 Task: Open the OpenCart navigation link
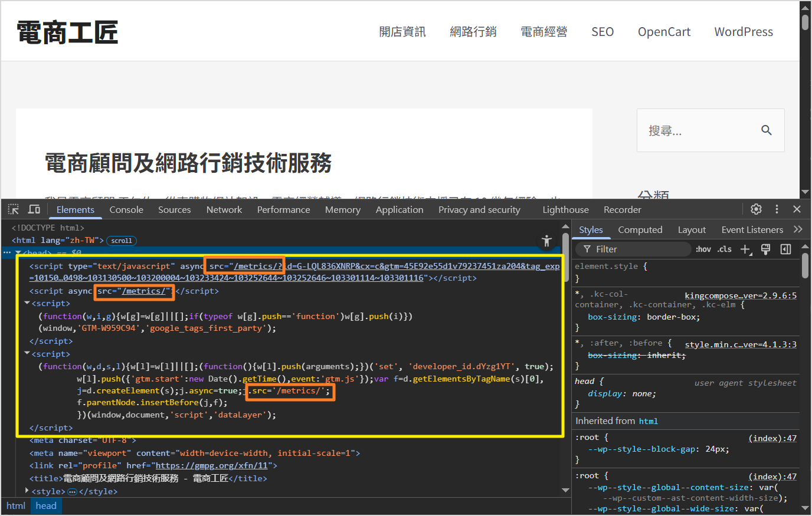click(x=664, y=32)
